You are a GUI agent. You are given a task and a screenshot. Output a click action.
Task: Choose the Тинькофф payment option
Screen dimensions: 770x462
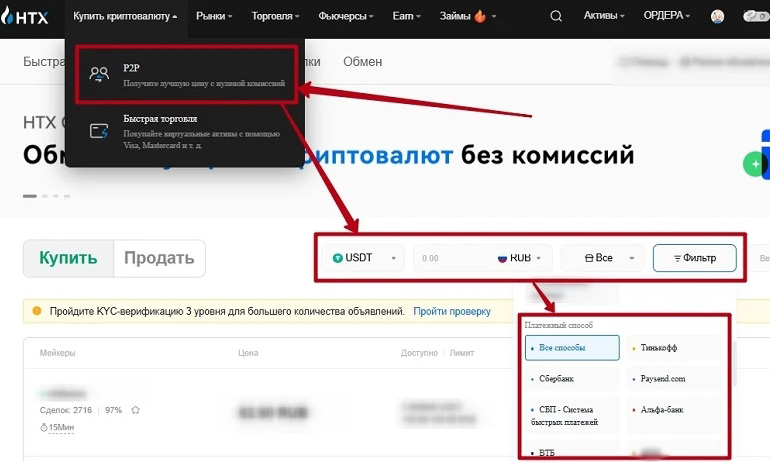coord(673,348)
